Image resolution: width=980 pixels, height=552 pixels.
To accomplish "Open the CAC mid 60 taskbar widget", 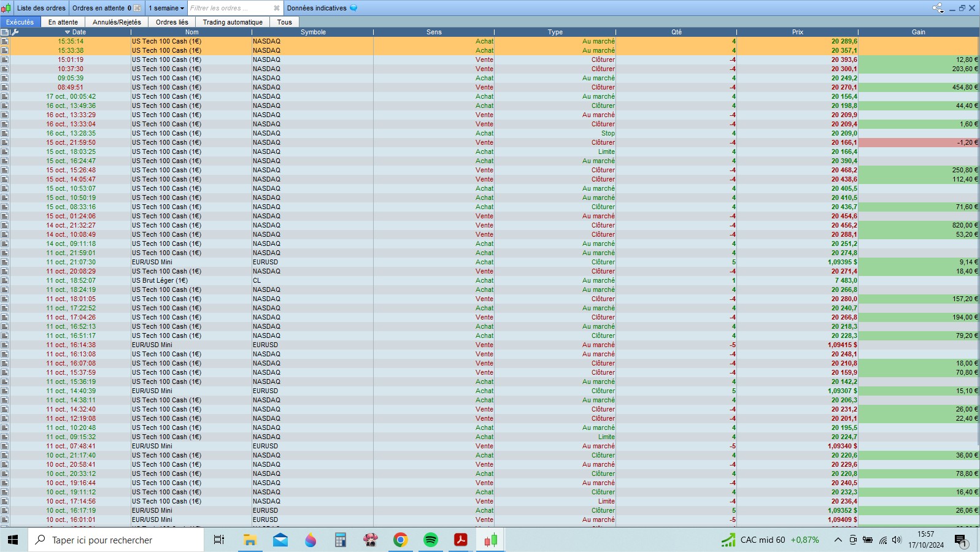I will (x=770, y=540).
